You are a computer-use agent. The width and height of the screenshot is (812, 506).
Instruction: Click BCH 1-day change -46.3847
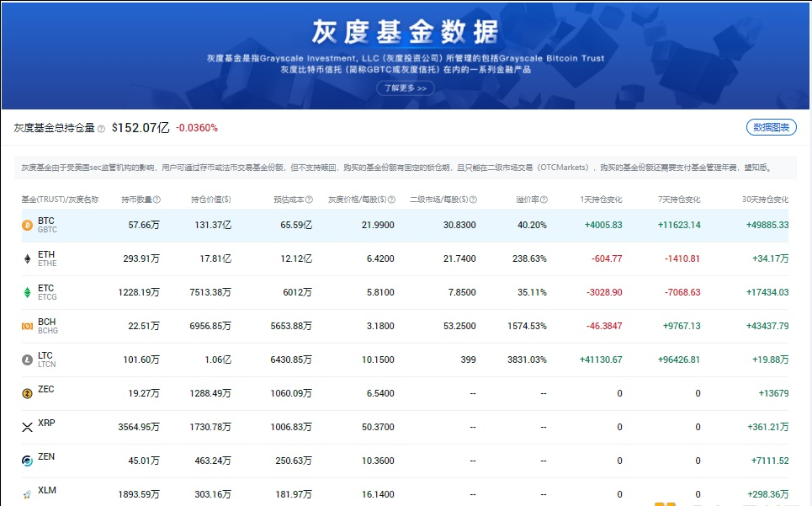coord(604,327)
